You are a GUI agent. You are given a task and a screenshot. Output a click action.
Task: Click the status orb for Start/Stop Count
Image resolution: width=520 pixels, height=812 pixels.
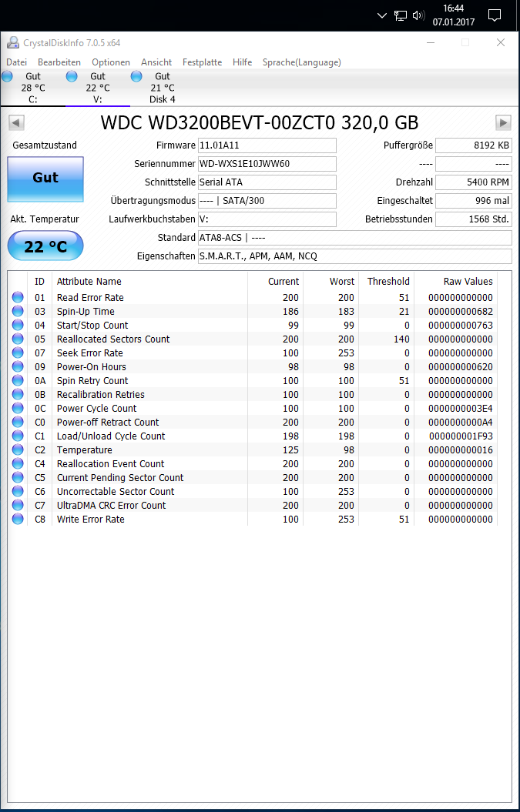pos(18,326)
